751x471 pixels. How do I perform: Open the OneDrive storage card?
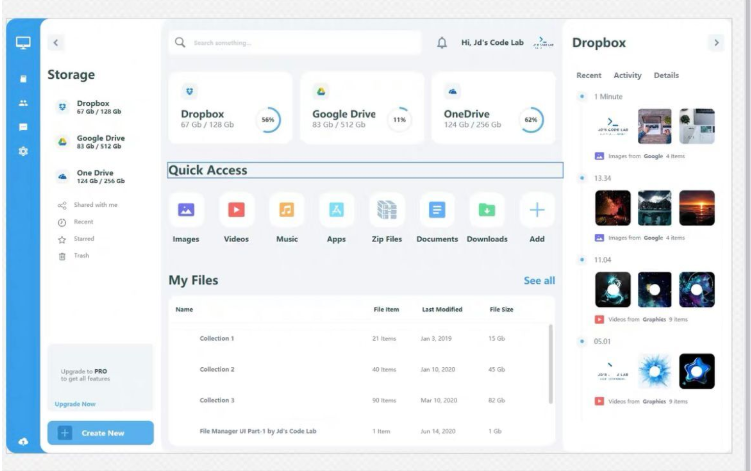(493, 108)
